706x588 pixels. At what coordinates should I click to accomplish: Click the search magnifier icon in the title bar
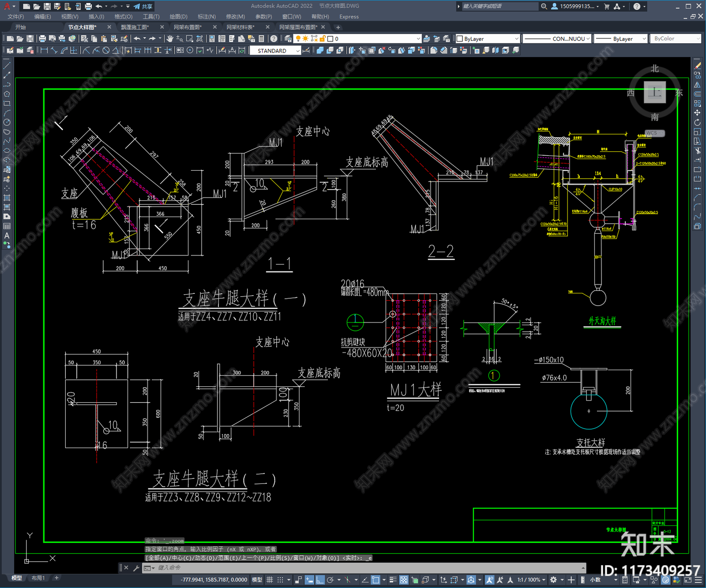[x=544, y=6]
